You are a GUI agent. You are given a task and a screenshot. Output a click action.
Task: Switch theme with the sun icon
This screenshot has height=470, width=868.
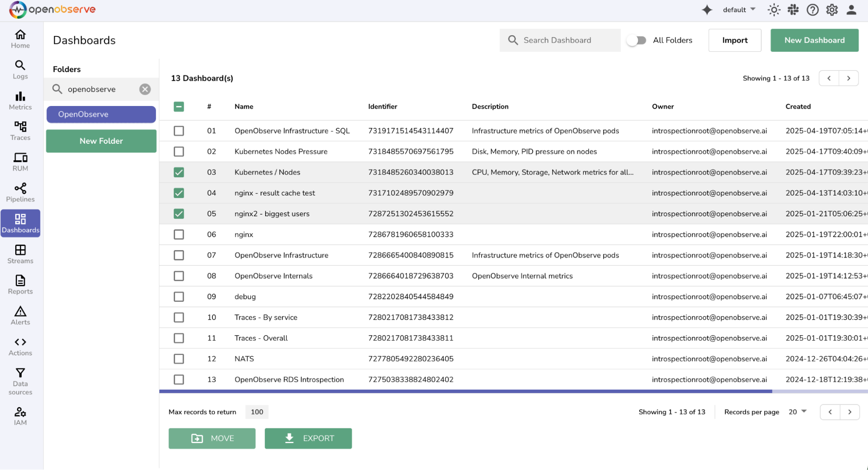coord(774,10)
